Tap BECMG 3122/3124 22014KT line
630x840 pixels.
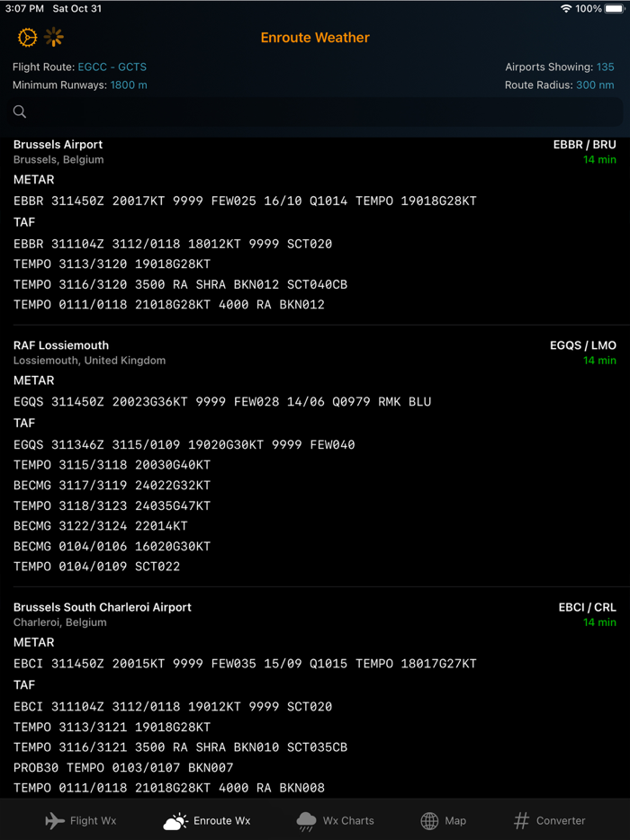click(100, 526)
